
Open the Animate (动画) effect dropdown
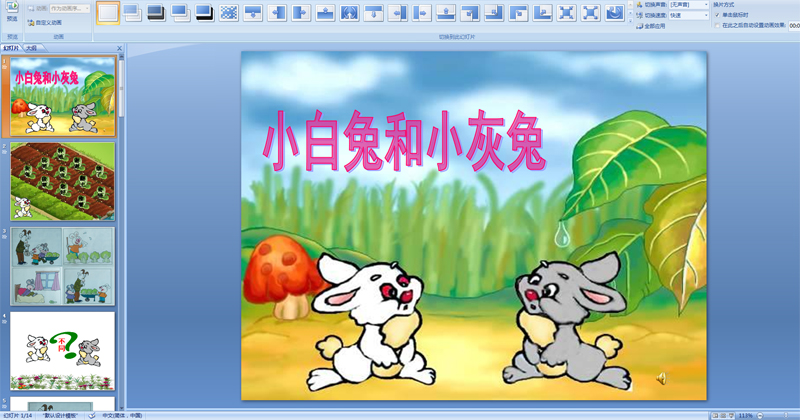(70, 9)
